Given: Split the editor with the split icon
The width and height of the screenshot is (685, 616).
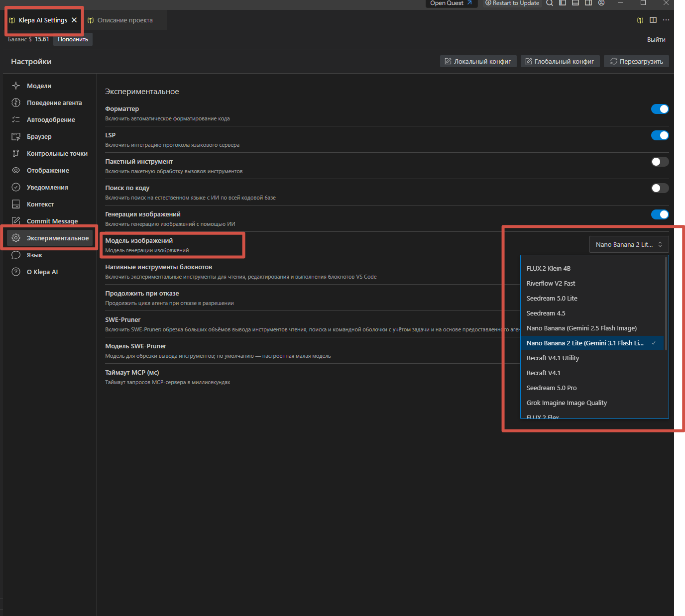Looking at the screenshot, I should 653,20.
